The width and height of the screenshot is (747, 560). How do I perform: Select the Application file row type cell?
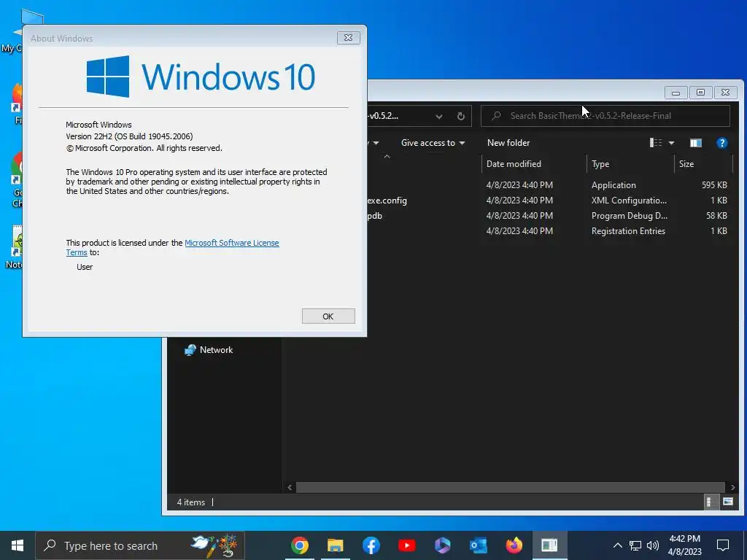[x=613, y=185]
